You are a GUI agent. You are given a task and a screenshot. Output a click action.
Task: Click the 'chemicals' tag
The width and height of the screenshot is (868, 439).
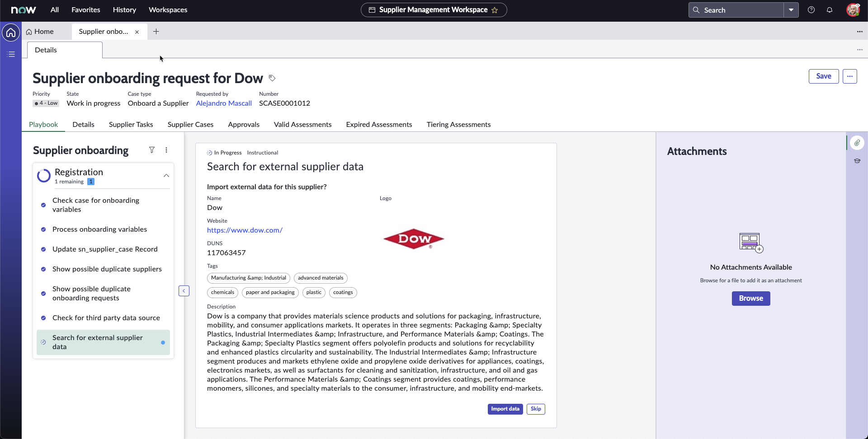tap(222, 293)
